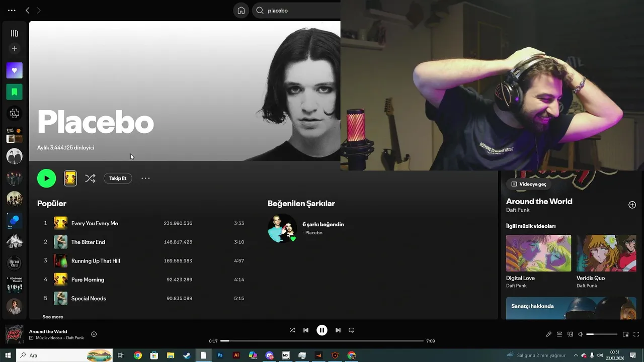
Task: Click the plus create playlist icon
Action: (14, 49)
